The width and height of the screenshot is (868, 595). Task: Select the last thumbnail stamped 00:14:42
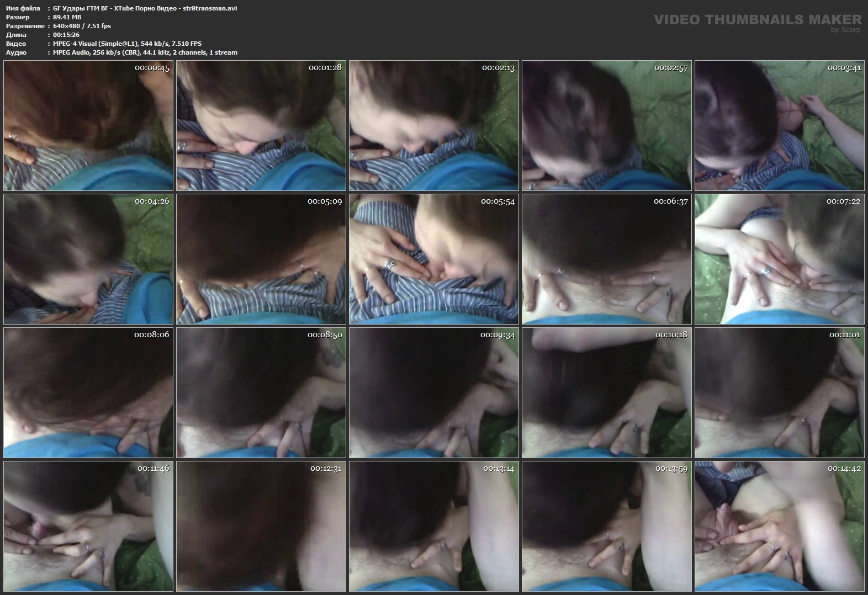[x=780, y=527]
